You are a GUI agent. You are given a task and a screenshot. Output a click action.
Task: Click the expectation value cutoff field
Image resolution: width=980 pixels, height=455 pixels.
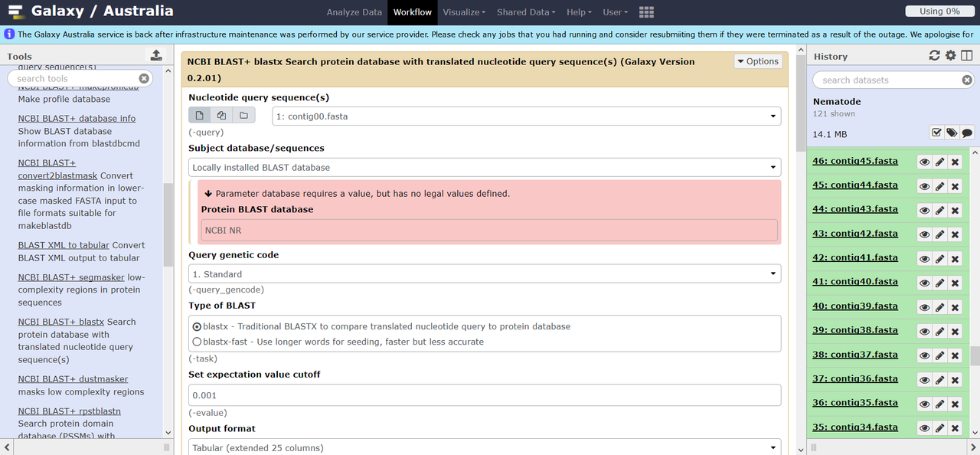point(485,395)
